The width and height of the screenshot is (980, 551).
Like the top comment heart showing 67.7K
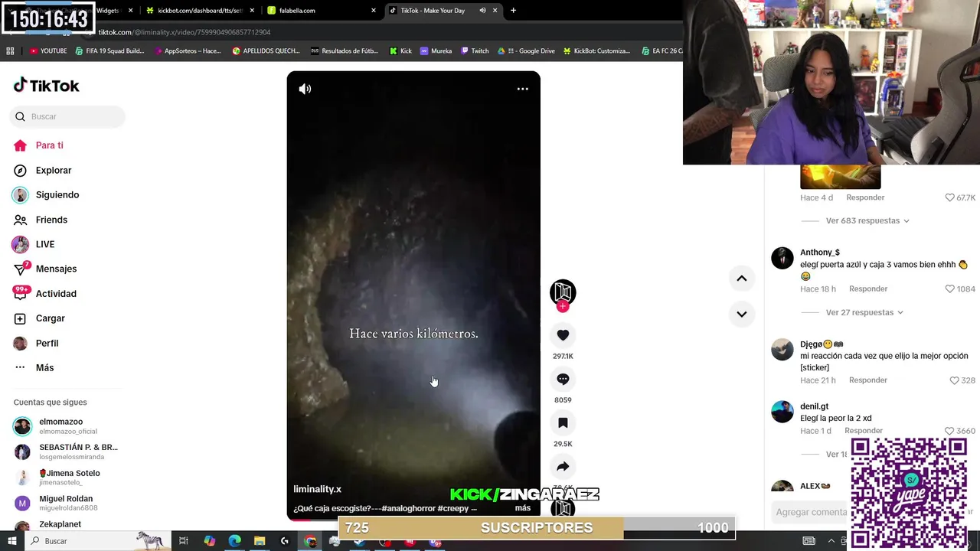click(949, 197)
